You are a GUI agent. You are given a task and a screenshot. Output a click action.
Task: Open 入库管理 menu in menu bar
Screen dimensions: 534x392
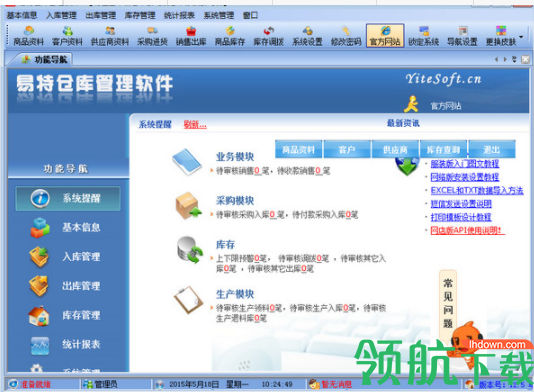62,15
